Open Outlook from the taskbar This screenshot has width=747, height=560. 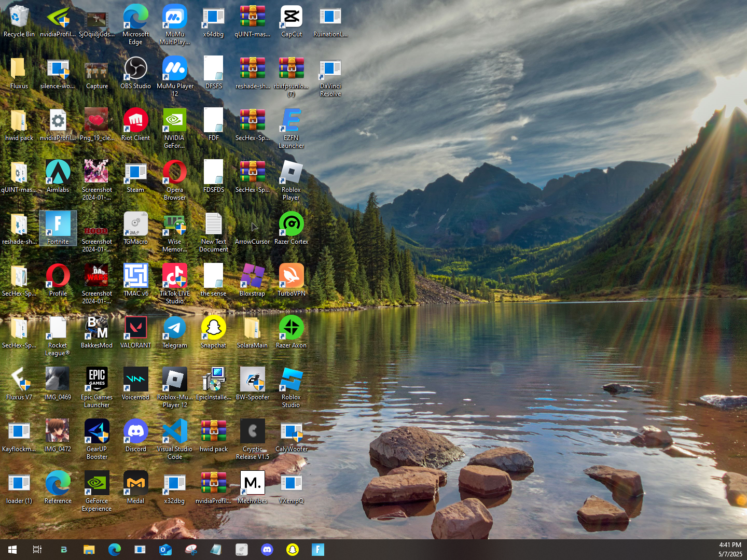(165, 550)
